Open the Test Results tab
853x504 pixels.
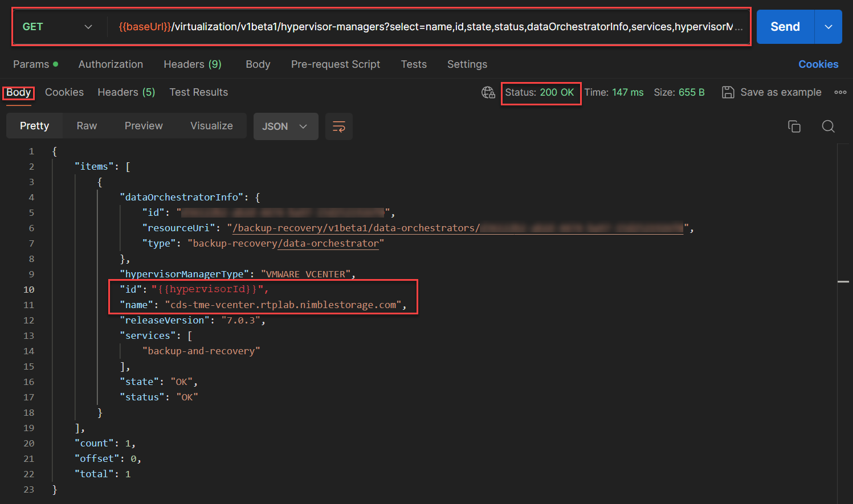(199, 92)
